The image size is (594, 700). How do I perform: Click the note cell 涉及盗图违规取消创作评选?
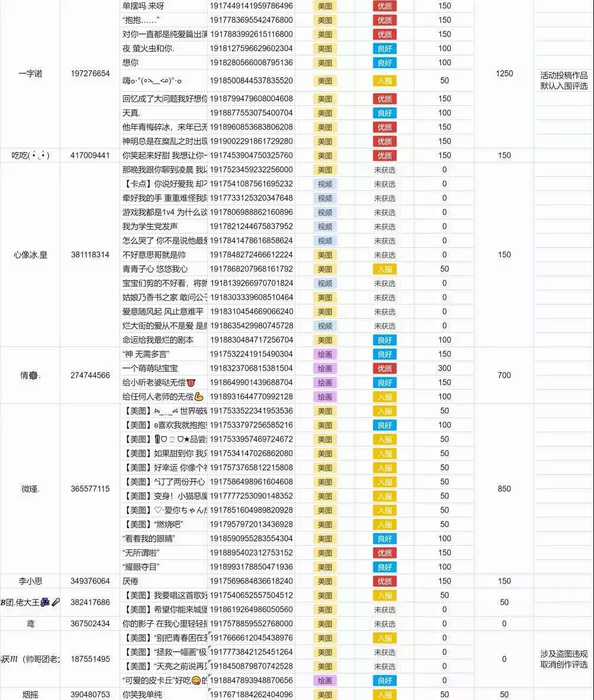coord(563,659)
